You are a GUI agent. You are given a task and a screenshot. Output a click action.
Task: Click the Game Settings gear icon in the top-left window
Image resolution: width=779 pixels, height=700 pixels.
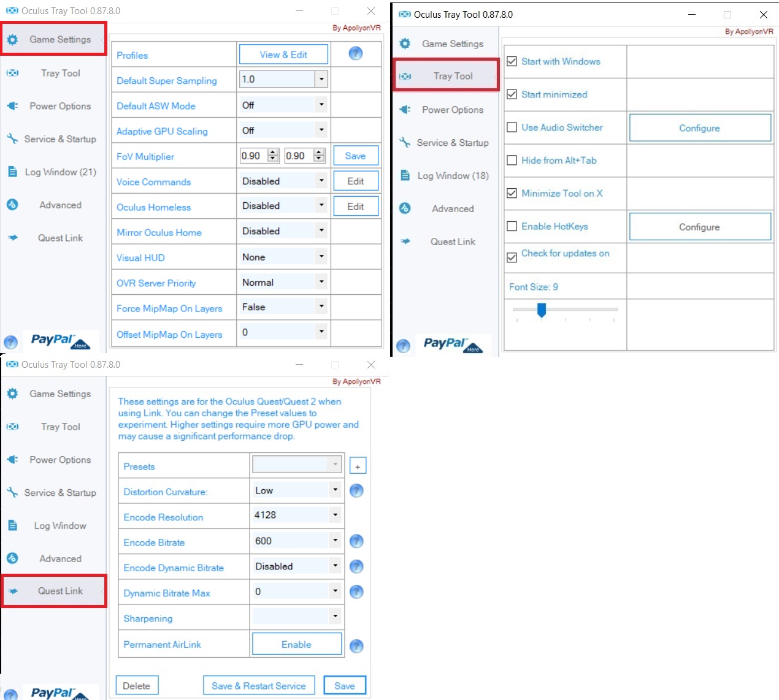tap(12, 40)
